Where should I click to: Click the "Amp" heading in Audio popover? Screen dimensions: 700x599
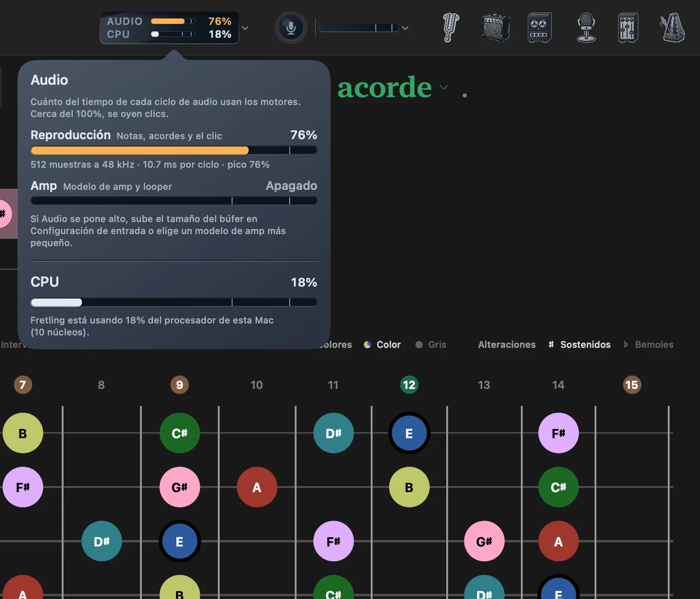[x=44, y=186]
